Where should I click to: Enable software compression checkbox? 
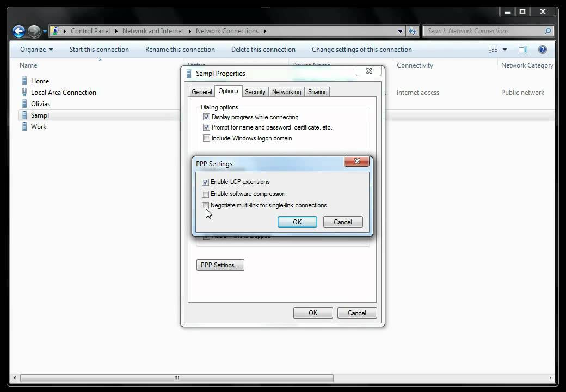point(205,194)
